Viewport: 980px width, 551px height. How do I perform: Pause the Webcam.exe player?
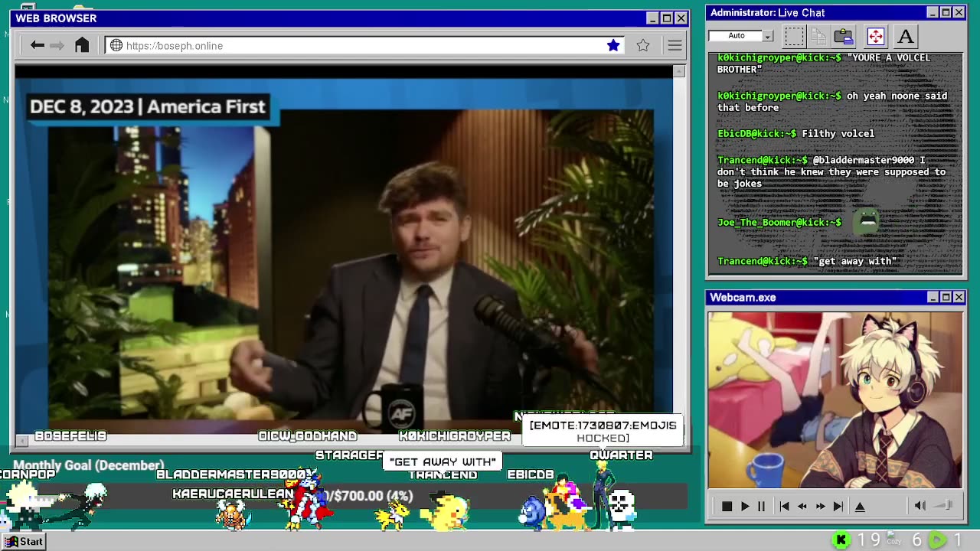(x=762, y=507)
